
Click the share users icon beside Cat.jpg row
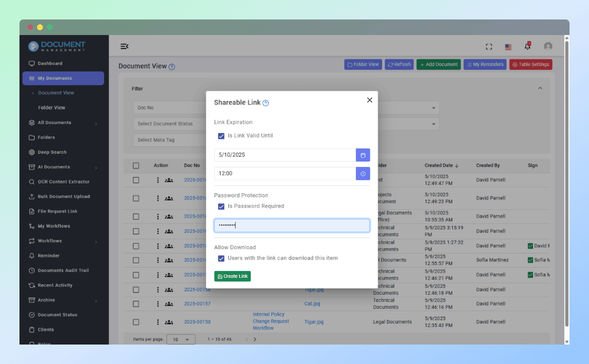(x=169, y=304)
